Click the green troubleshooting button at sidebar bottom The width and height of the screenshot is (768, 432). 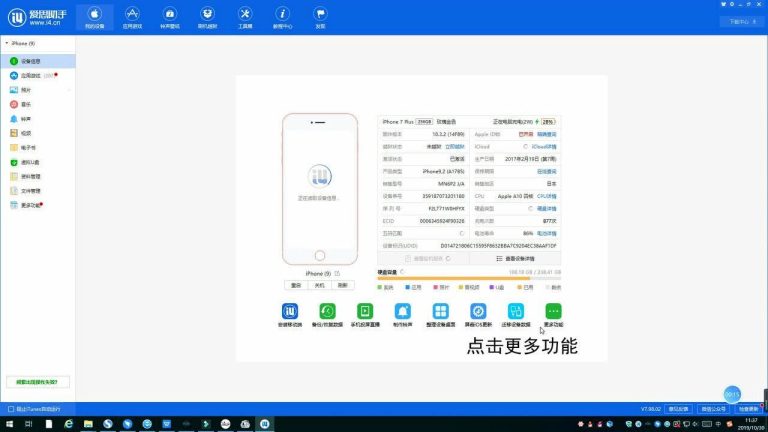[38, 382]
